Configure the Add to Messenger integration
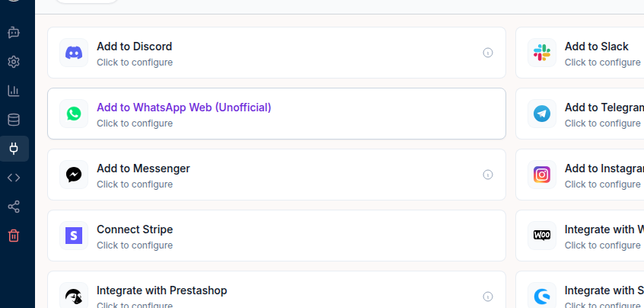The height and width of the screenshot is (308, 644). [276, 175]
